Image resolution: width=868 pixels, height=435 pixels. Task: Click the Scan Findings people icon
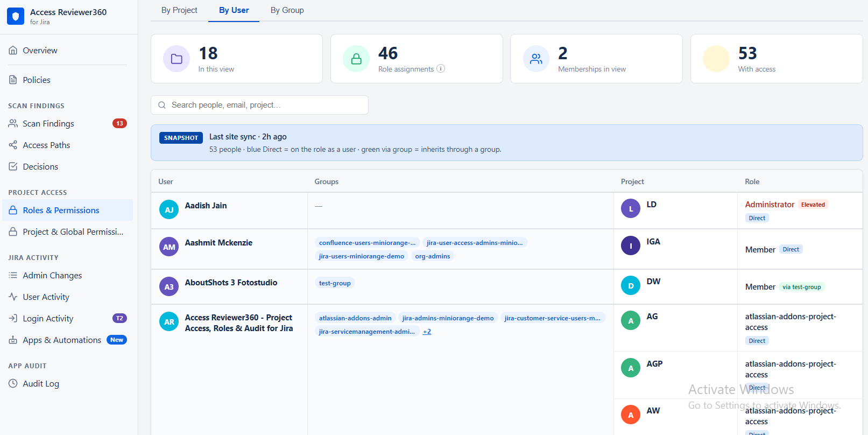pos(13,123)
